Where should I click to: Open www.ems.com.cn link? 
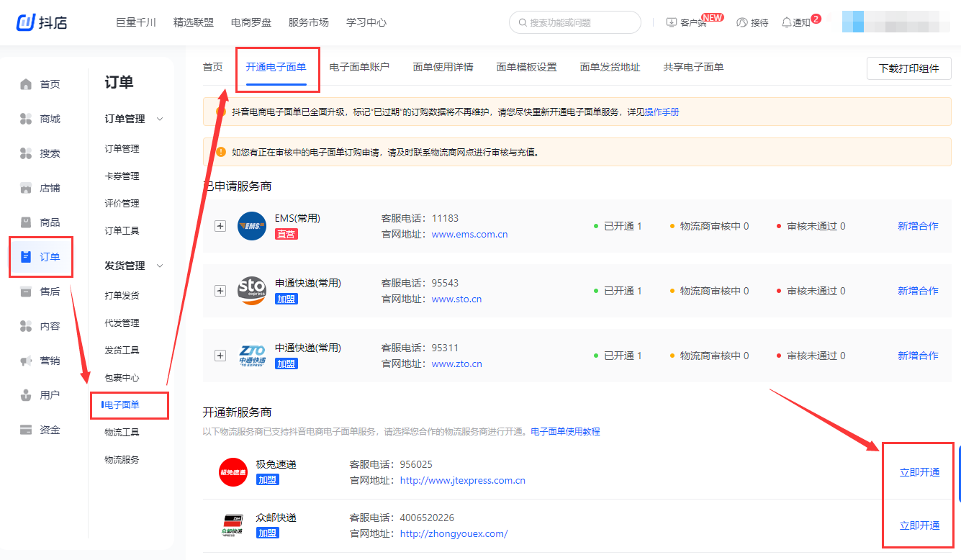[470, 234]
